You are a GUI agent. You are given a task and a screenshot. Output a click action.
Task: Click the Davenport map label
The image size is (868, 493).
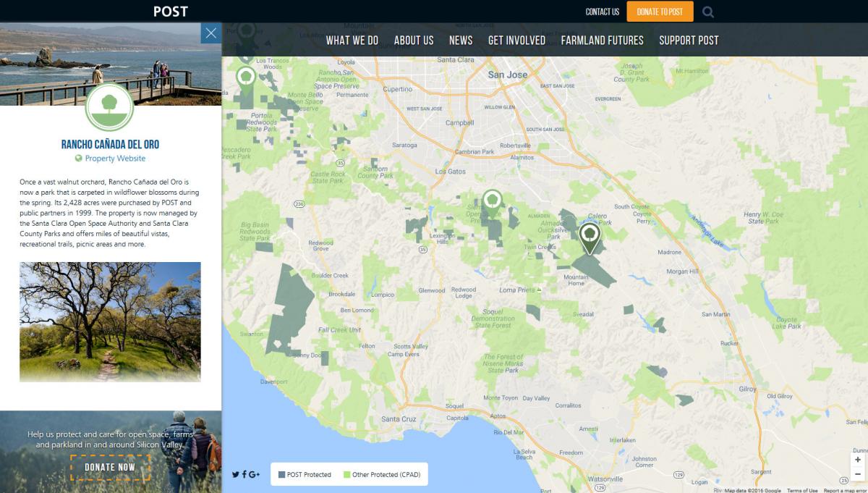point(273,382)
